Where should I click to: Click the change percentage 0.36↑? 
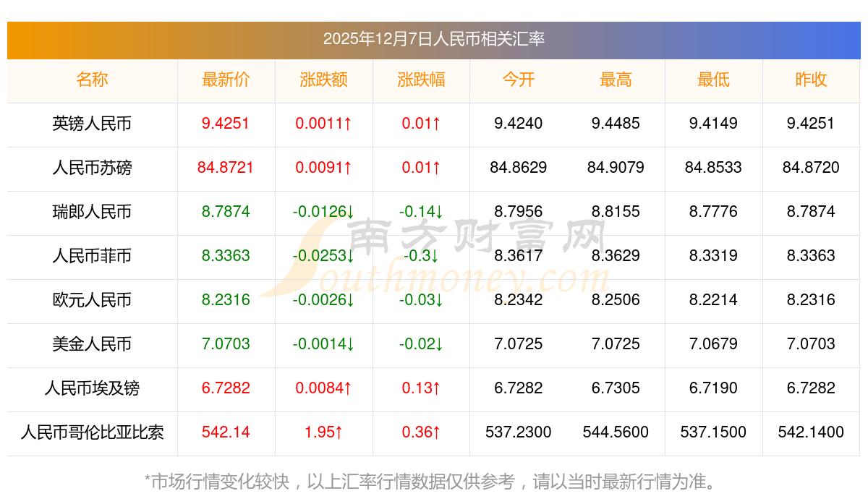(421, 432)
